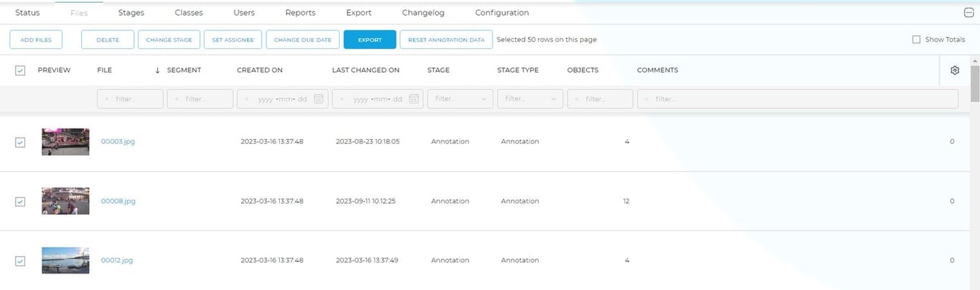
Task: Click the sort arrow next to File column
Action: [157, 70]
